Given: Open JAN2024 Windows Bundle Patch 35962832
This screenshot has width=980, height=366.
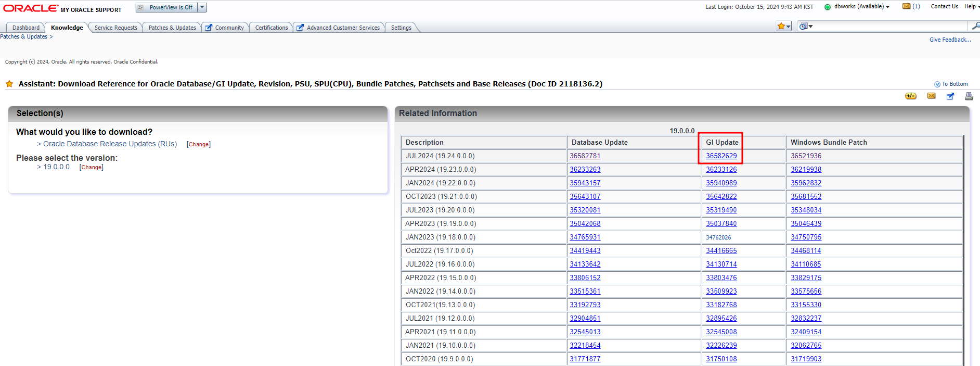Looking at the screenshot, I should coord(806,183).
